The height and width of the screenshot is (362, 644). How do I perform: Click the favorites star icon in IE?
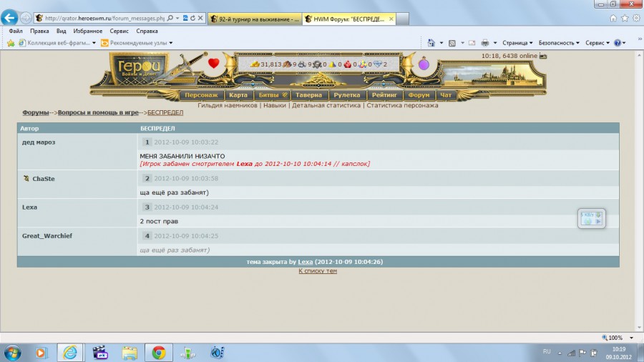point(624,18)
